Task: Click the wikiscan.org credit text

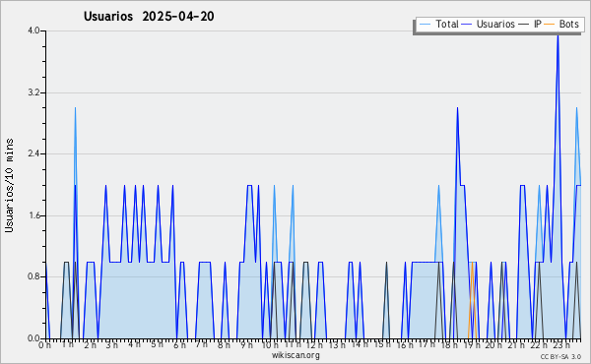Action: coord(295,355)
